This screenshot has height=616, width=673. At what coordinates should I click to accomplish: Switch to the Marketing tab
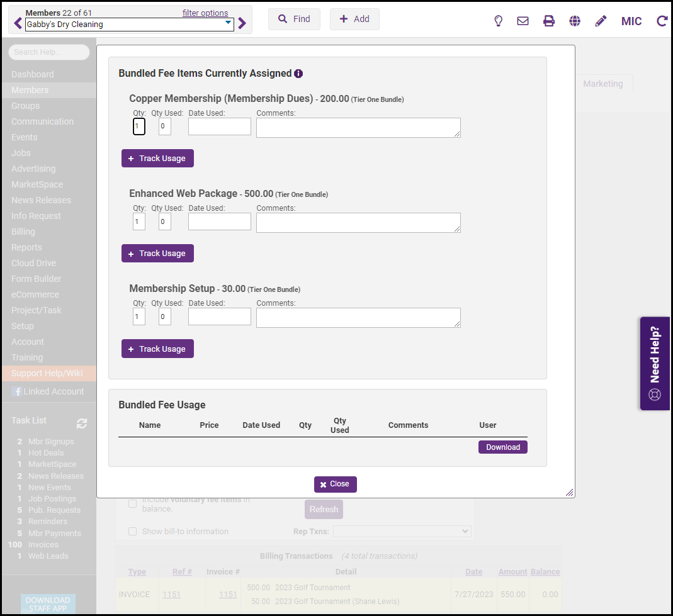click(602, 84)
